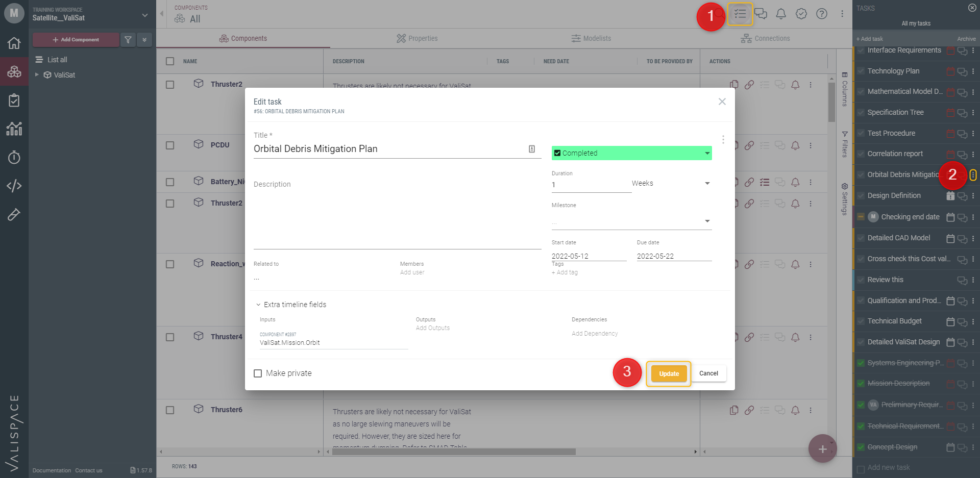Open the tasks checklist icon in top bar

coord(740,14)
